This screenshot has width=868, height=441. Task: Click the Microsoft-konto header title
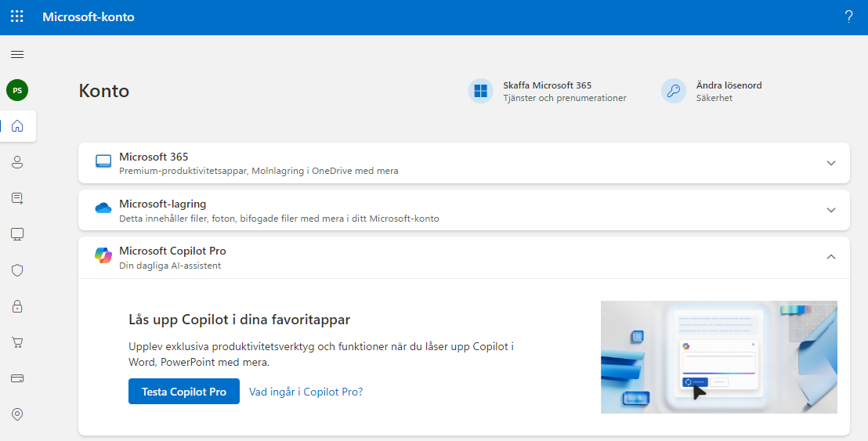pyautogui.click(x=89, y=16)
